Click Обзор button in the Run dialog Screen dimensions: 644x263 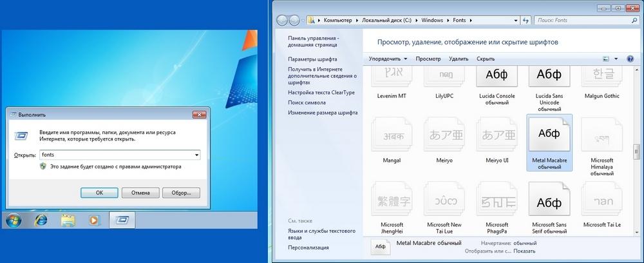[181, 192]
